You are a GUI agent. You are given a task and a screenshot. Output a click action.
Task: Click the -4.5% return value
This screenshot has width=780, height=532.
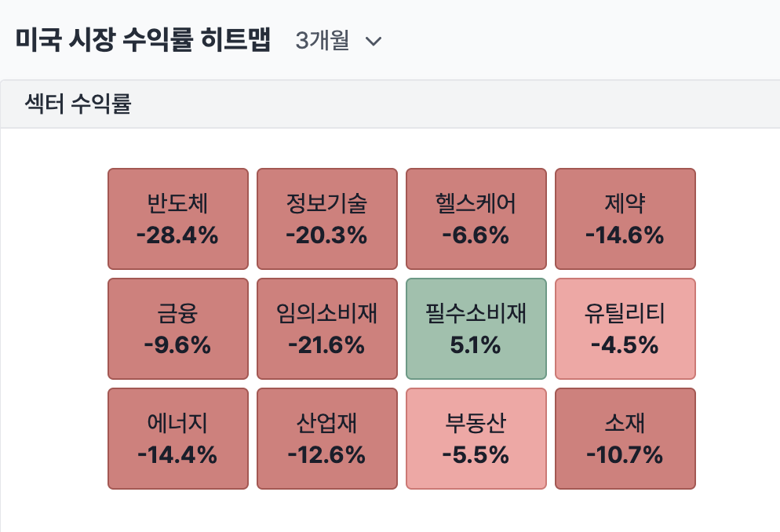625,344
